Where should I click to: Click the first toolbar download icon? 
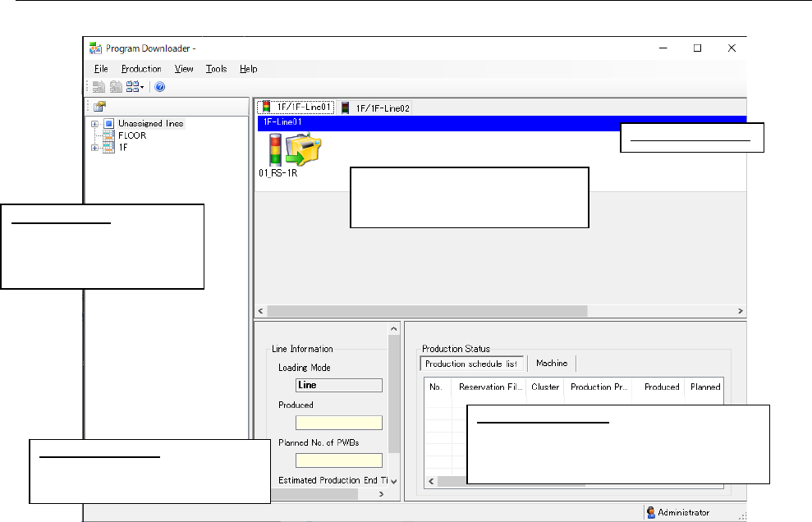99,86
